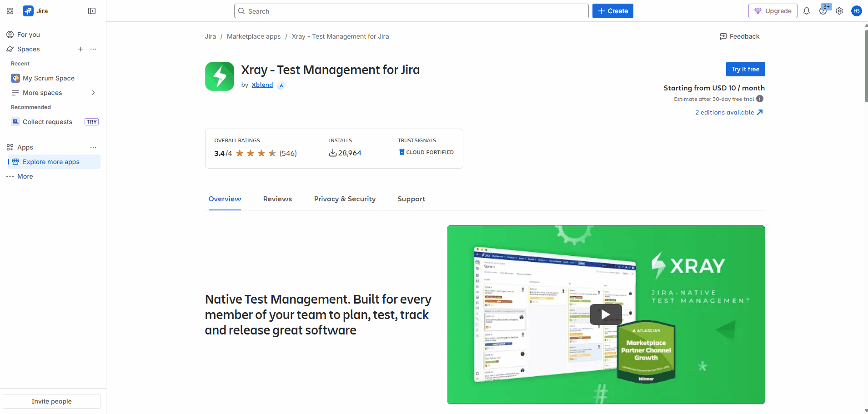Open the Xblend vendor link
Viewport: 868px width, 414px height.
click(262, 85)
